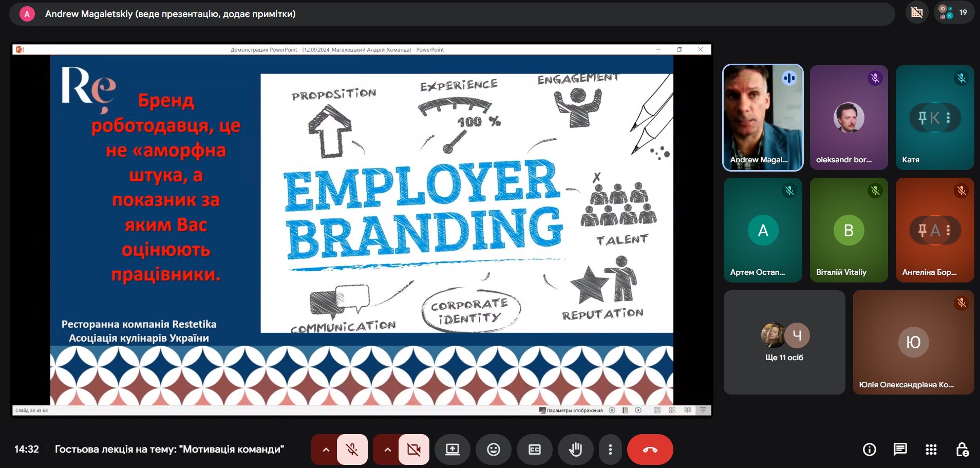Open the activities grid icon
Screen dimensions: 980x468
coord(931,450)
